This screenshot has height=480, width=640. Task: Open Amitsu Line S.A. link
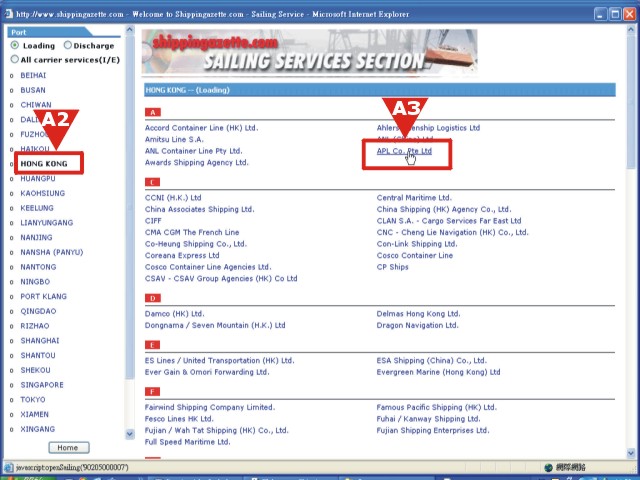[x=174, y=139]
